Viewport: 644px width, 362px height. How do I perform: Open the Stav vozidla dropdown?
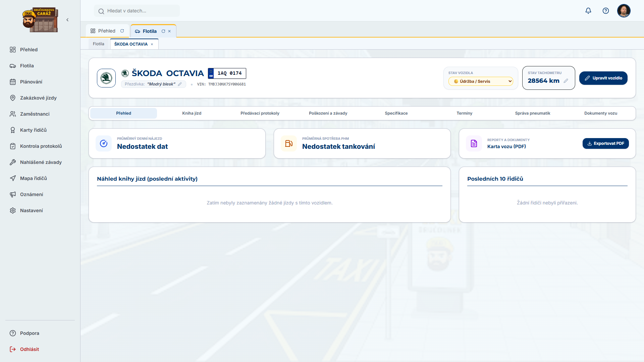point(481,81)
